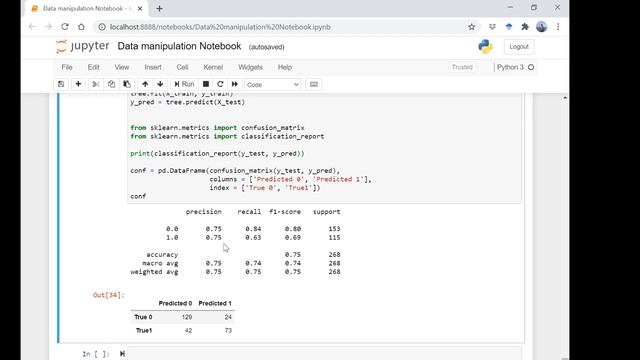Open the File menu
The image size is (640, 360).
pyautogui.click(x=67, y=67)
